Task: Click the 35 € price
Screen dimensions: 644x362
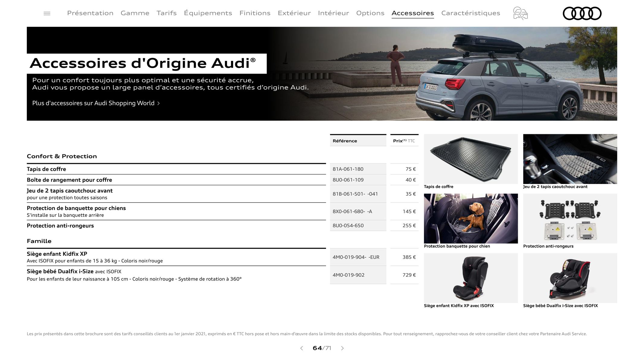Action: pos(411,194)
